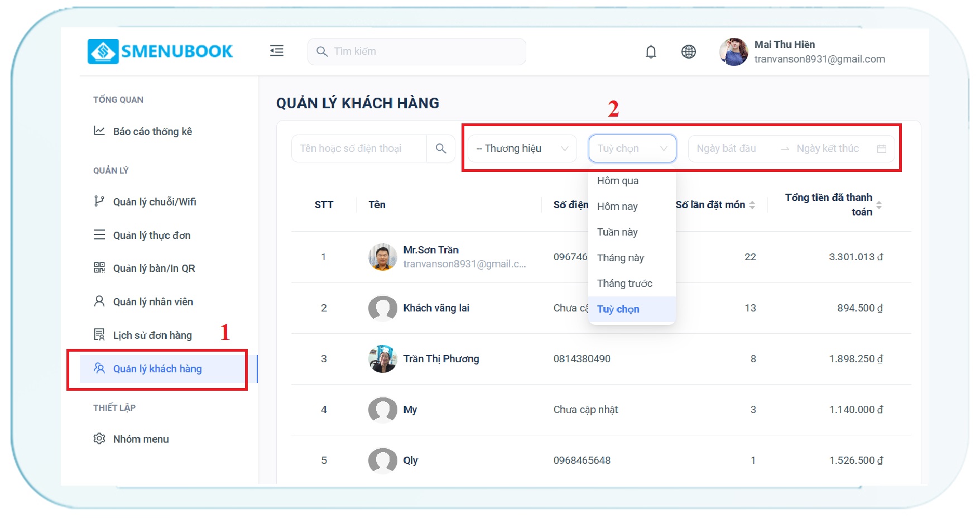Click the Ngày bắt đầu date field

[x=727, y=148]
